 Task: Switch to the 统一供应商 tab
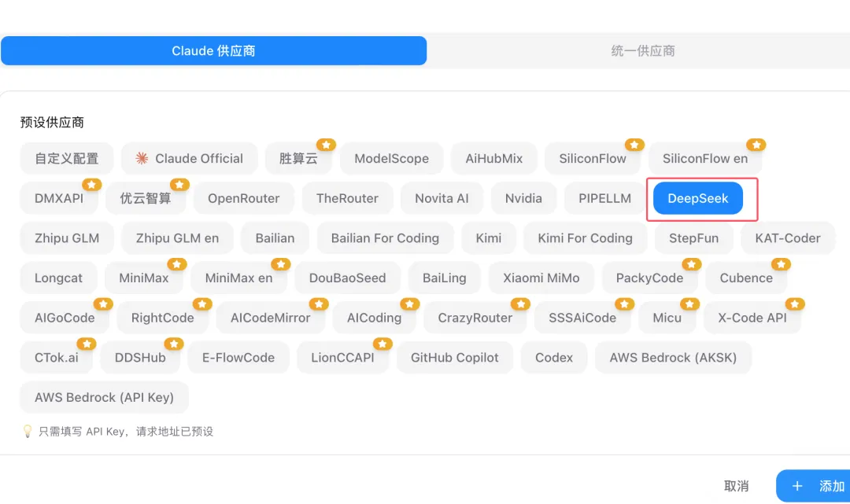click(x=642, y=51)
